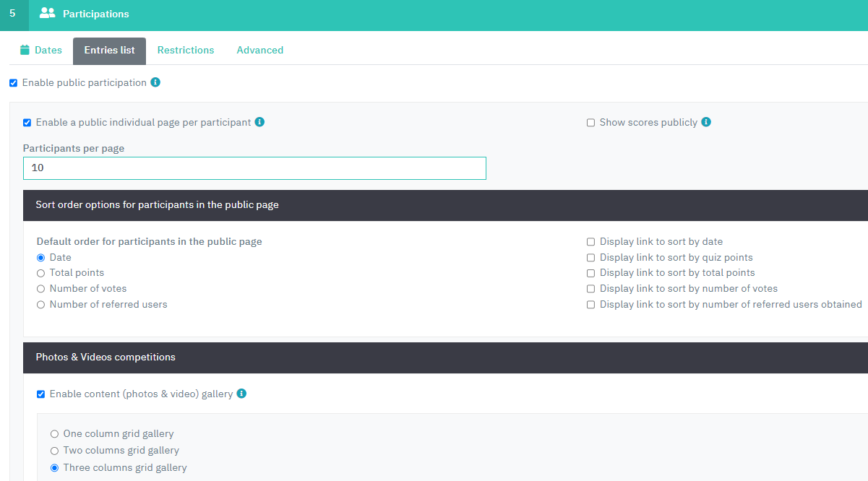Choose Number of votes default order

41,289
